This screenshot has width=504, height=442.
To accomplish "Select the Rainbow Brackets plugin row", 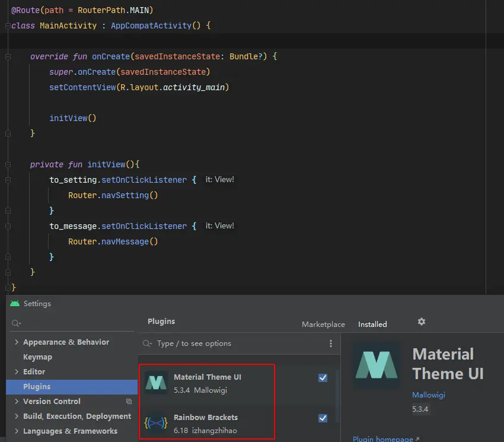I will click(238, 423).
